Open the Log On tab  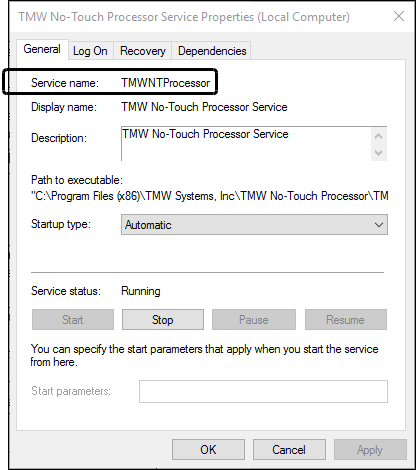tap(90, 51)
